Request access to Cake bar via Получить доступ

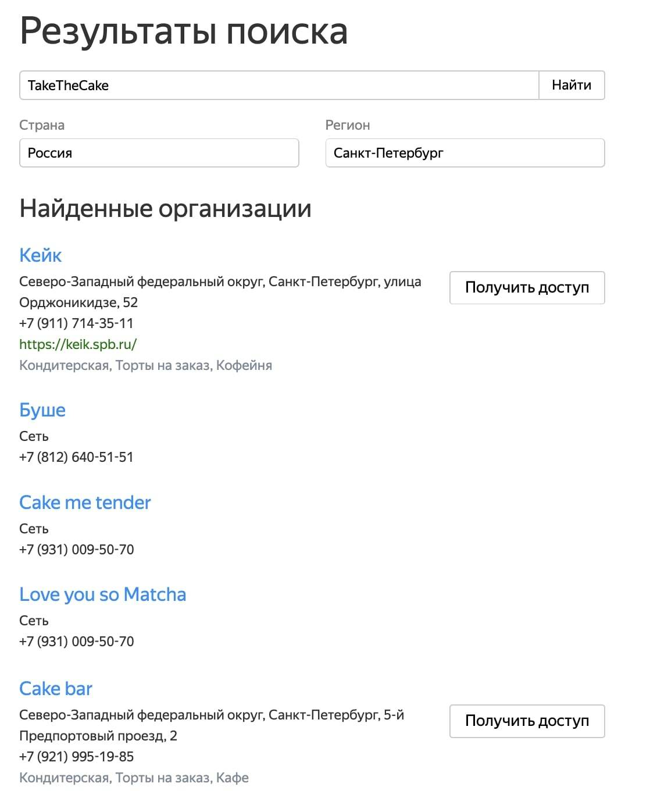pos(527,721)
